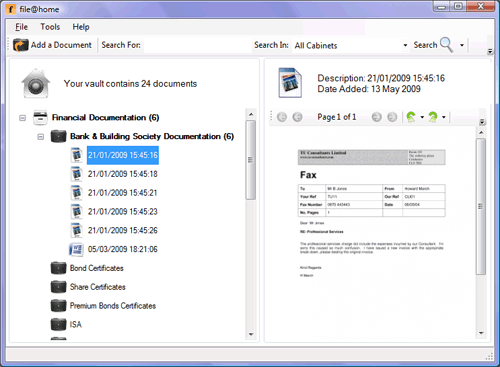
Task: Go to last page in the viewer
Action: [x=392, y=117]
